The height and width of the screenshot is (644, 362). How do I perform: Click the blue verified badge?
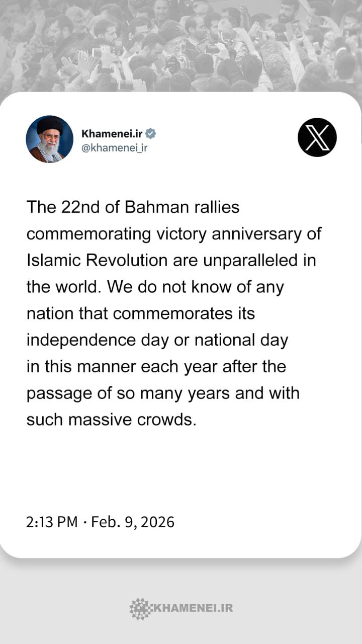[151, 133]
